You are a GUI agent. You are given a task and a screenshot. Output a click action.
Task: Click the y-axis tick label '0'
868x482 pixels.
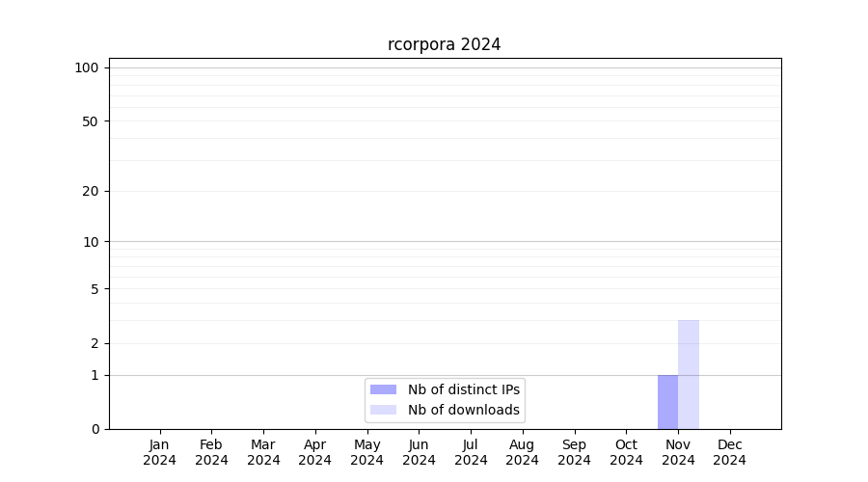[x=95, y=429]
